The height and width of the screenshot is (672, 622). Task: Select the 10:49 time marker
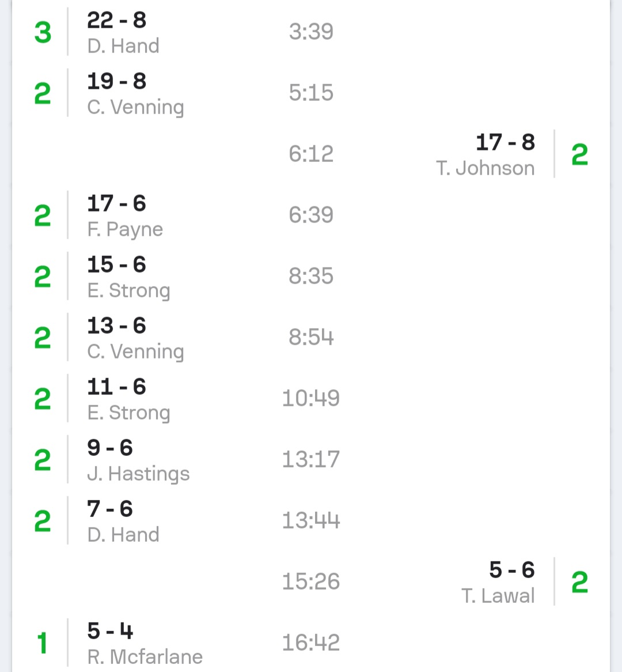[x=311, y=398]
